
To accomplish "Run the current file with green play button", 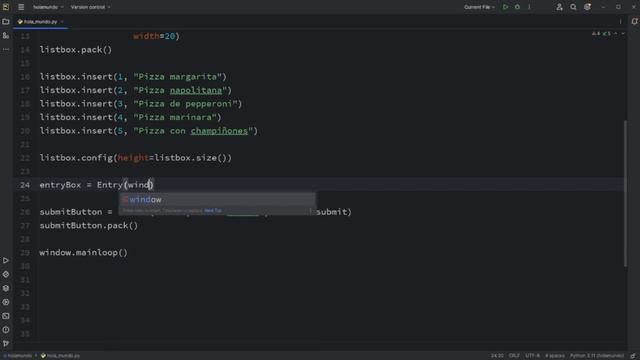I will coord(505,7).
